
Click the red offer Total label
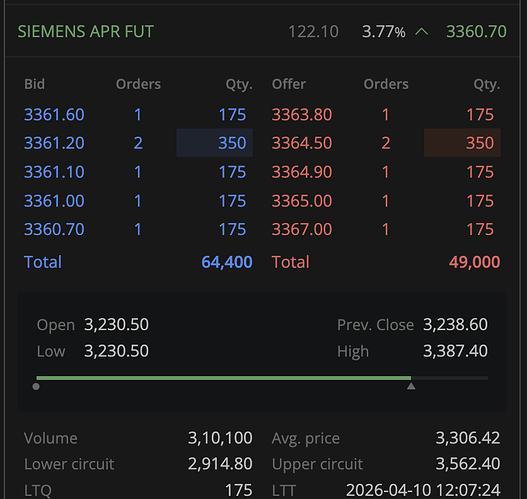click(290, 262)
